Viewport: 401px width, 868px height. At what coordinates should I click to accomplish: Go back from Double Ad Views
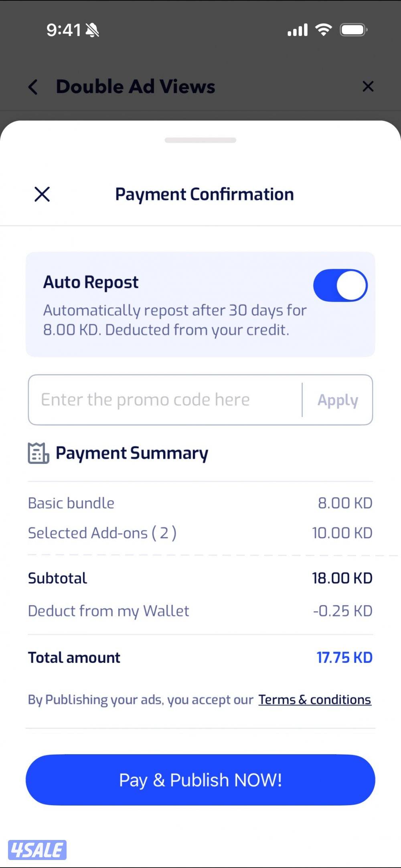(33, 87)
